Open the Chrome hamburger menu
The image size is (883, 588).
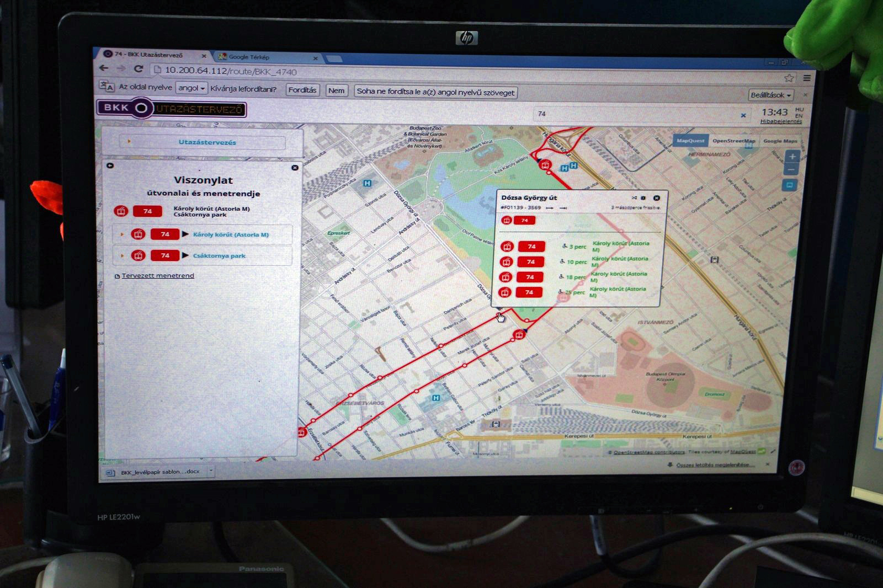click(x=807, y=78)
